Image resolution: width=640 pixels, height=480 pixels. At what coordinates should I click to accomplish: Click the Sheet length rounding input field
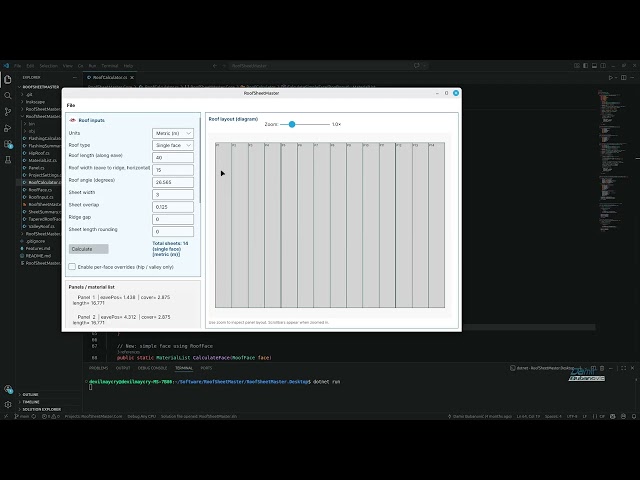click(x=173, y=231)
